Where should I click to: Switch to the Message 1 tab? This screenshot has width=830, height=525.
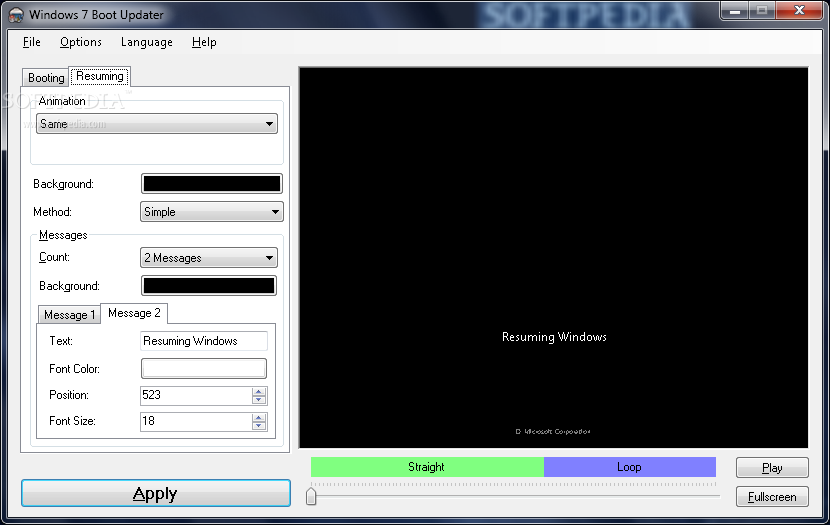(69, 315)
